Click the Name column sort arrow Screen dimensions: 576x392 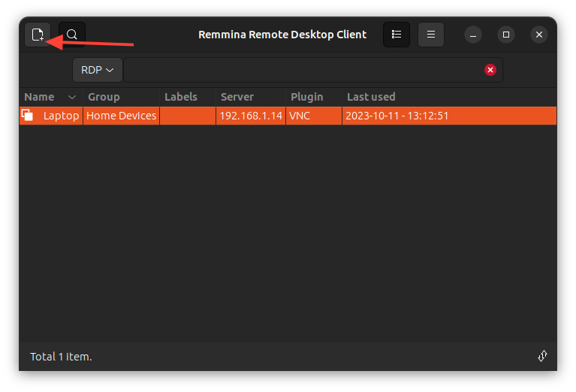click(72, 97)
